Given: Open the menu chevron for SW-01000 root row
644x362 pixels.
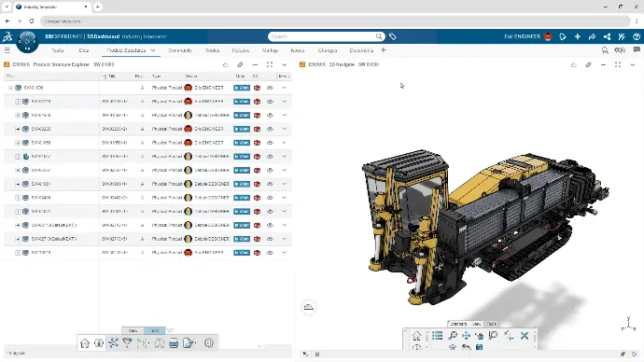Looking at the screenshot, I should point(285,88).
